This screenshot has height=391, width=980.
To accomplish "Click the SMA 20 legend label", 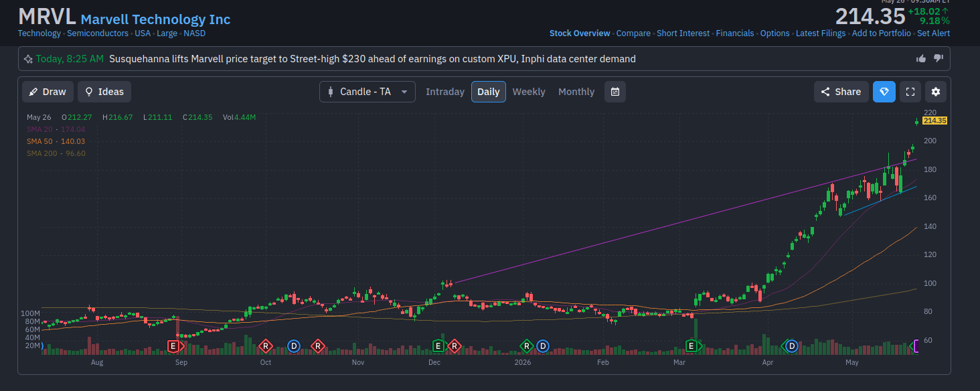I will click(x=56, y=129).
